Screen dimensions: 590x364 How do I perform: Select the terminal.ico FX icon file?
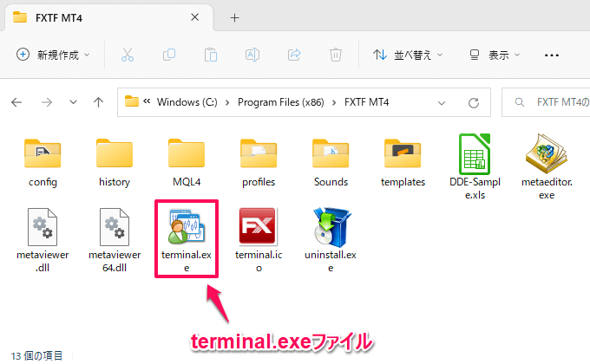(258, 226)
